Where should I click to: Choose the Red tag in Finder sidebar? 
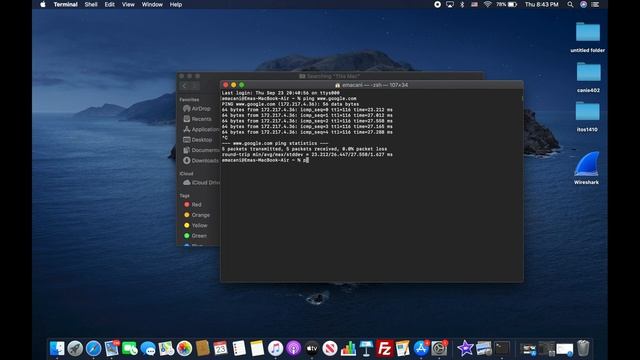coord(193,204)
